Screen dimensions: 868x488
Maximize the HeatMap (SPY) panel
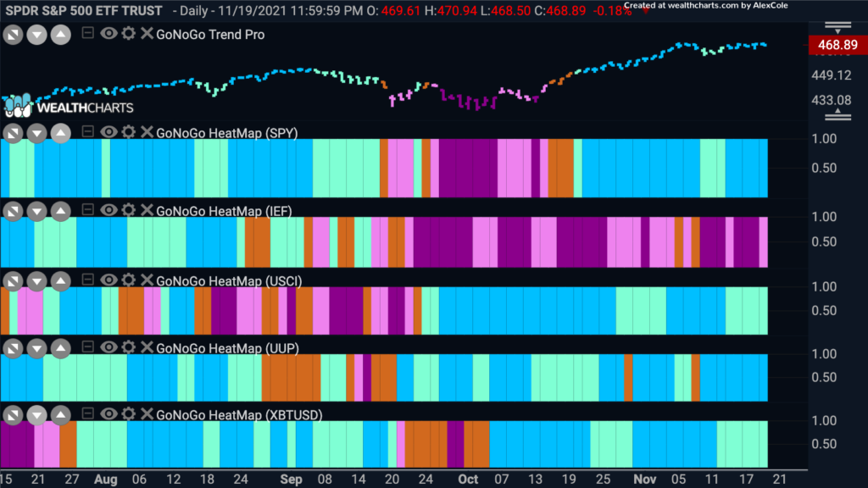tap(13, 133)
